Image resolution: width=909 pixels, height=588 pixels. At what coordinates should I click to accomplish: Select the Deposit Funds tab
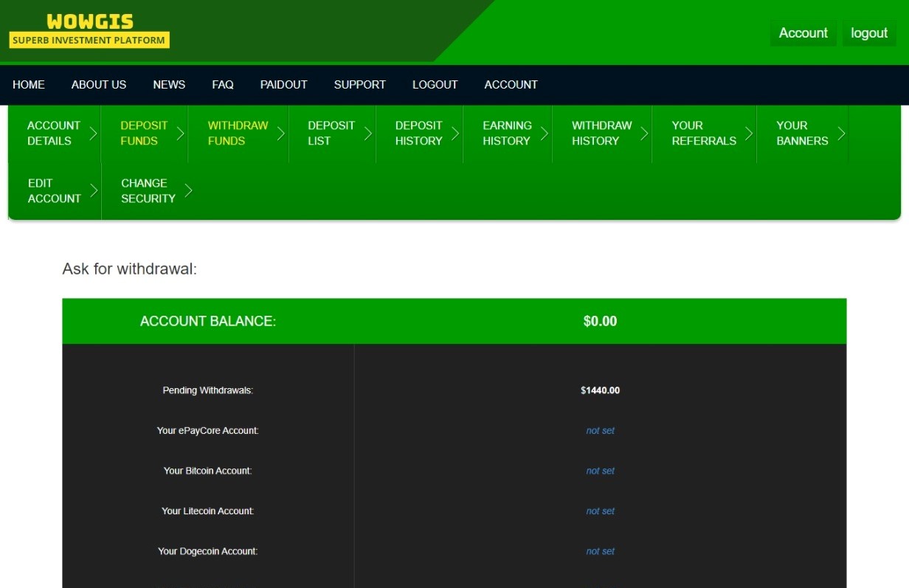coord(144,134)
